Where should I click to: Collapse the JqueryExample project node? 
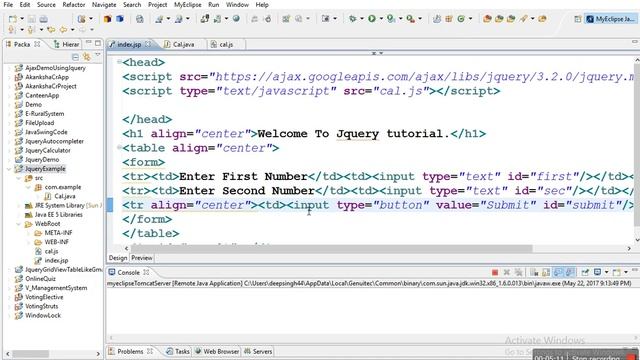pyautogui.click(x=9, y=169)
